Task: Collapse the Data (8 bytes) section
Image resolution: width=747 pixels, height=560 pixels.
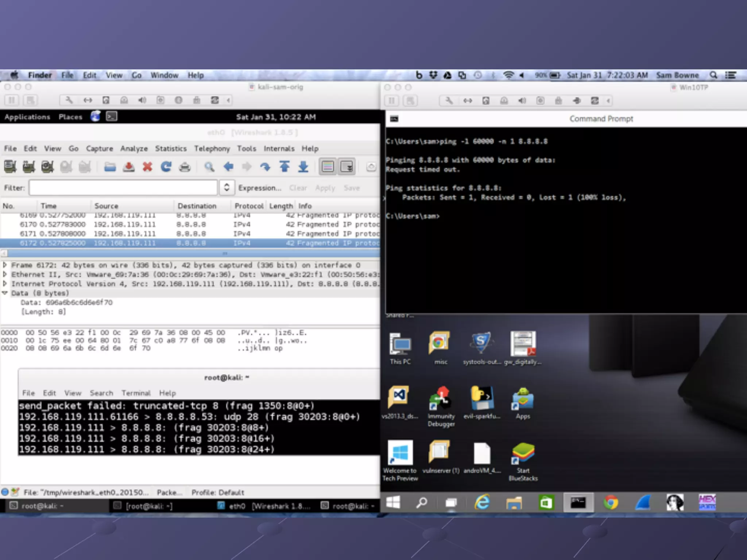Action: [x=5, y=293]
